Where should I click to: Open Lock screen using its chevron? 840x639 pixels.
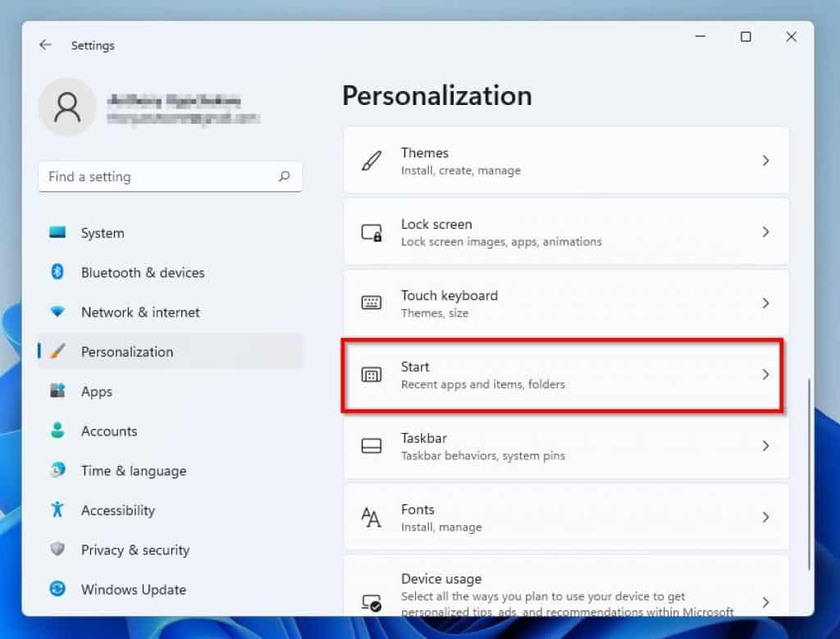(765, 232)
